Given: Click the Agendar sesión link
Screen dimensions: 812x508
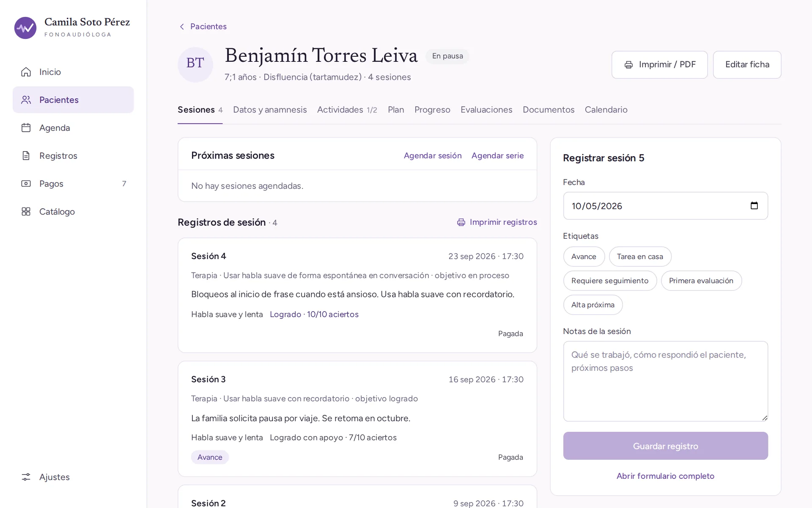Looking at the screenshot, I should (433, 155).
